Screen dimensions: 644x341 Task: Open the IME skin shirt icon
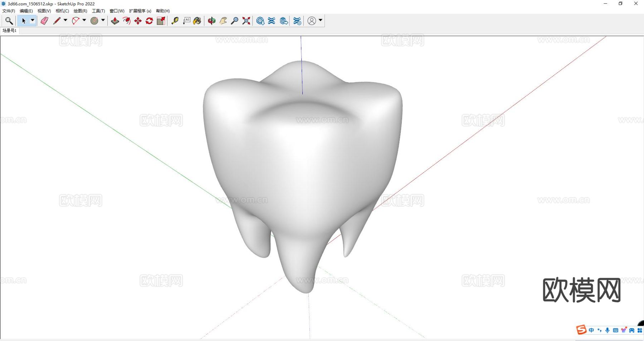[x=624, y=330]
